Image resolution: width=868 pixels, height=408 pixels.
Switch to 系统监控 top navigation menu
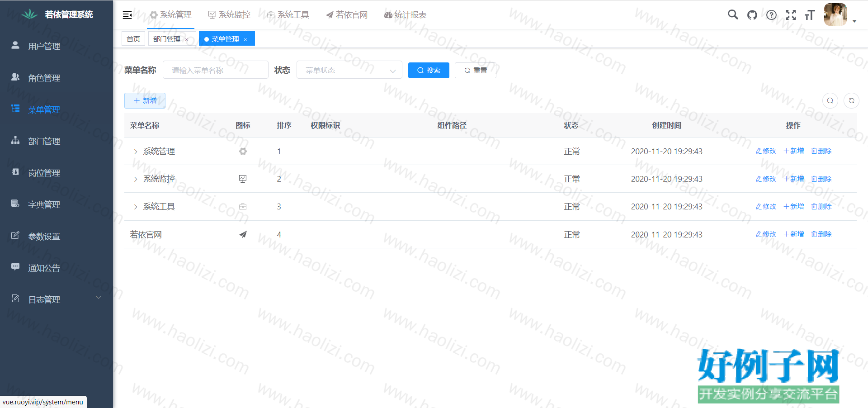click(229, 15)
